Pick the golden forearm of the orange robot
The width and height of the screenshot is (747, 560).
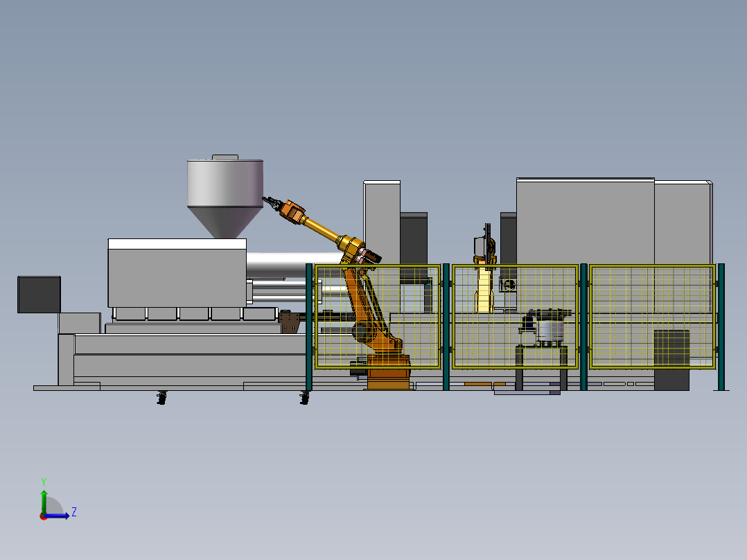point(320,228)
